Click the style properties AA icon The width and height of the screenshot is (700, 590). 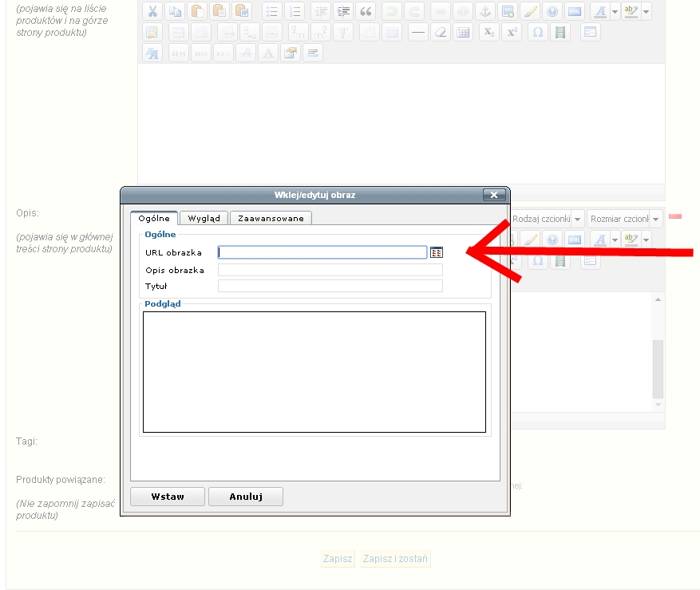pyautogui.click(x=152, y=53)
